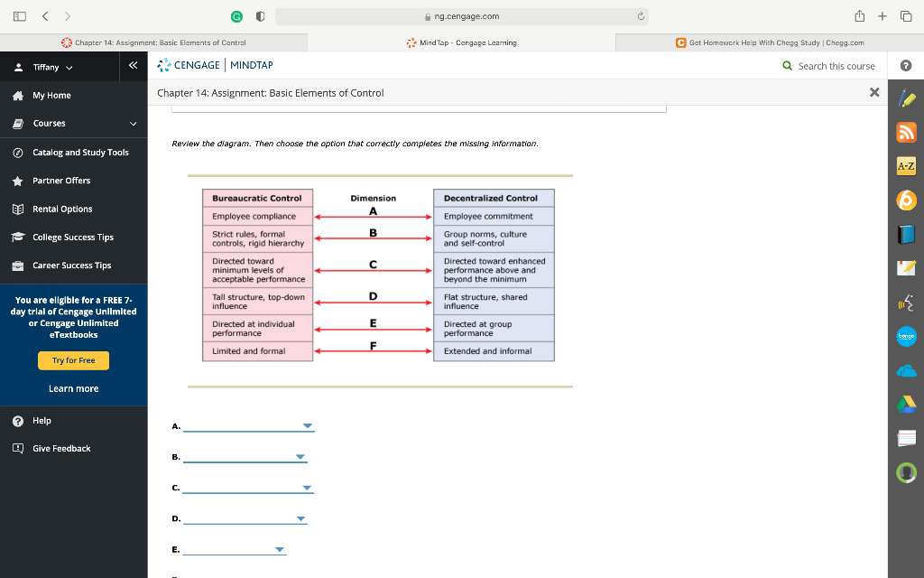
Task: Click the Try for Free button
Action: 73,360
